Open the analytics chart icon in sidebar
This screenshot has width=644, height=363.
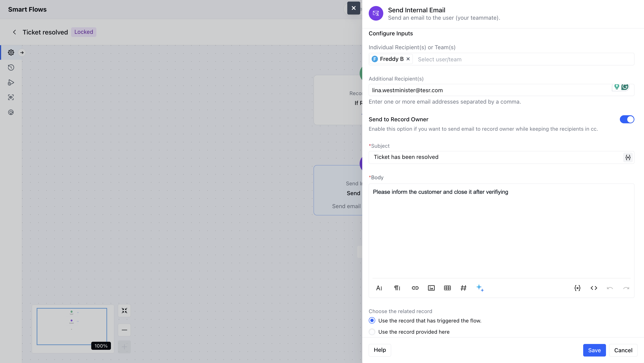pyautogui.click(x=11, y=112)
